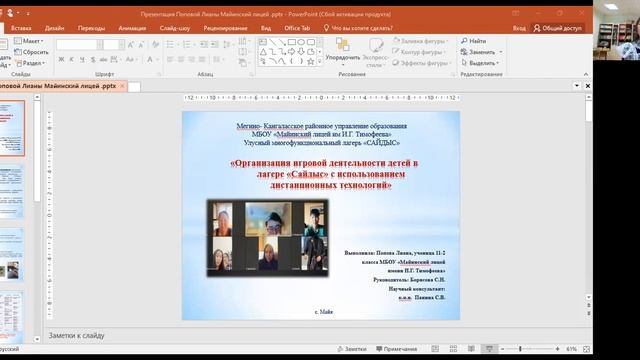The width and height of the screenshot is (640, 360).
Task: Open the Вставка ribbon tab
Action: tap(21, 28)
